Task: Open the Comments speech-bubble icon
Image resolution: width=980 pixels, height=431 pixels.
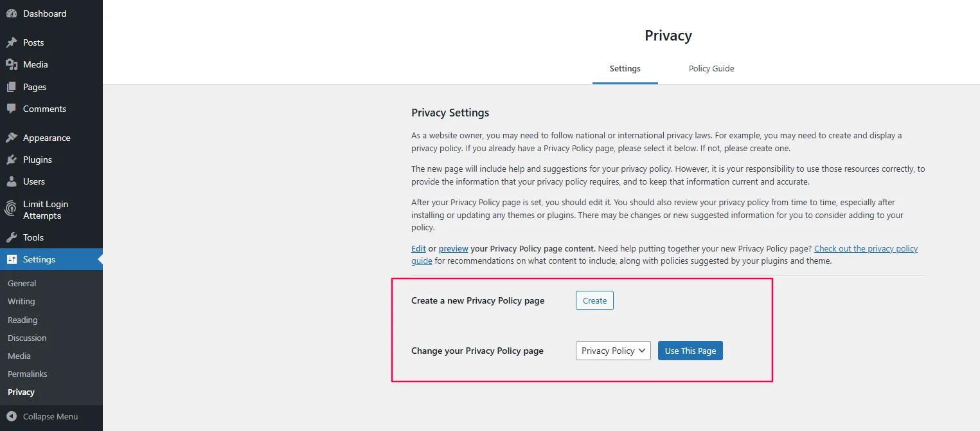Action: (13, 108)
